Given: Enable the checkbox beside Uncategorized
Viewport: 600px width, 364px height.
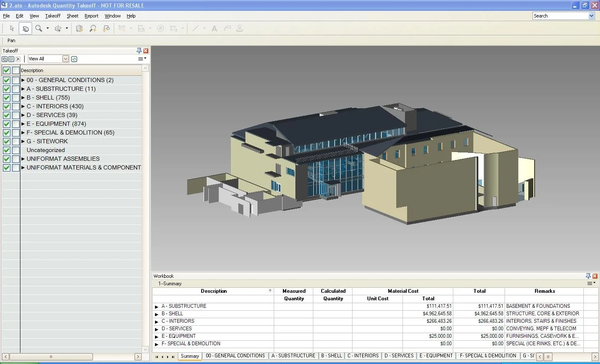Looking at the screenshot, I should pyautogui.click(x=15, y=150).
